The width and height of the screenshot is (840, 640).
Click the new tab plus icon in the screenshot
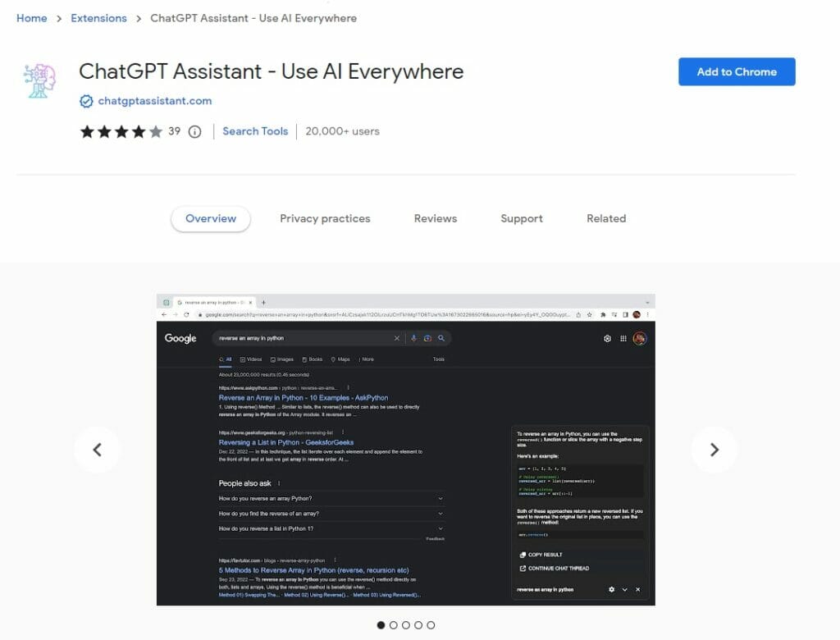pos(263,303)
